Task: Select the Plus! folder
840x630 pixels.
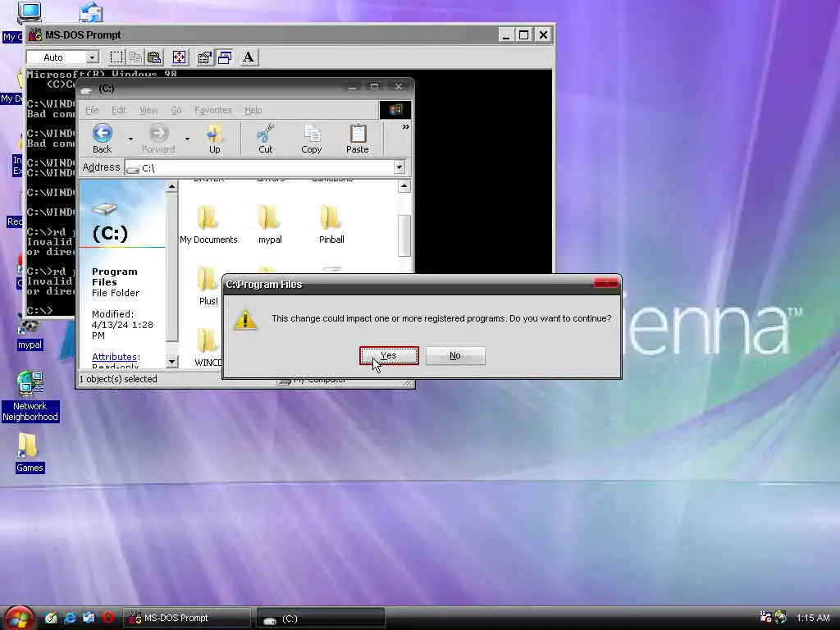Action: pos(208,286)
